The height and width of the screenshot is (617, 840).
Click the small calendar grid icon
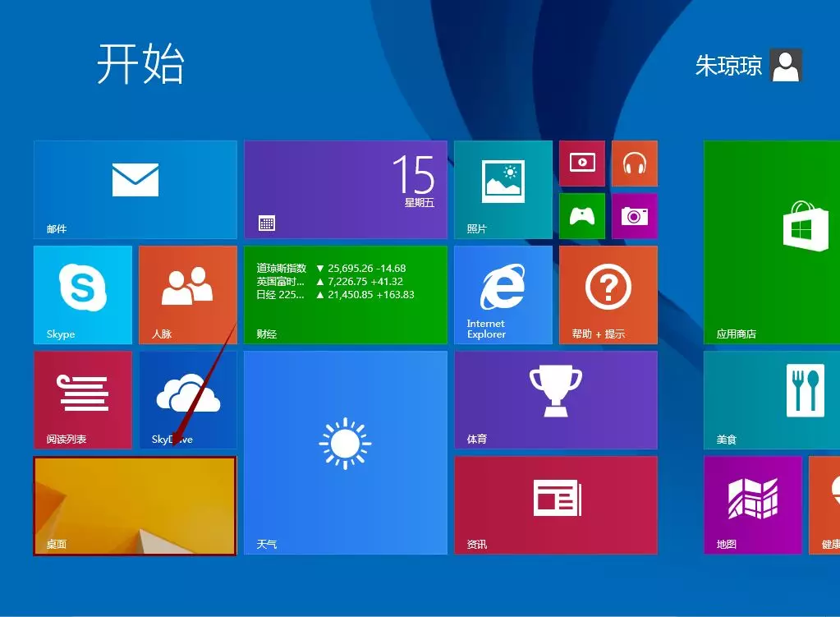(267, 223)
